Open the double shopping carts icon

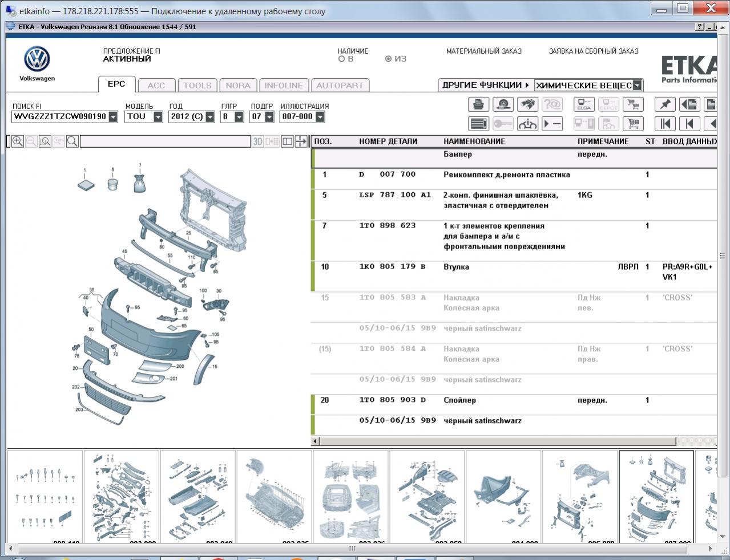click(633, 104)
